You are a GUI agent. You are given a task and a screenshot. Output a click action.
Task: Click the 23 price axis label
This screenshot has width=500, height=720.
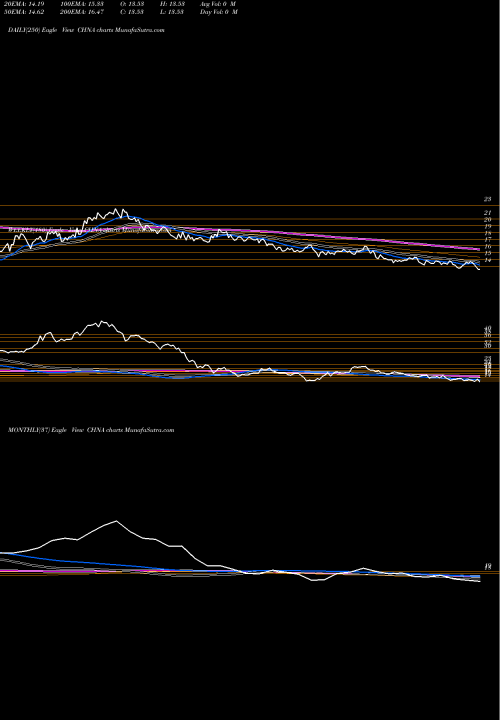487,199
